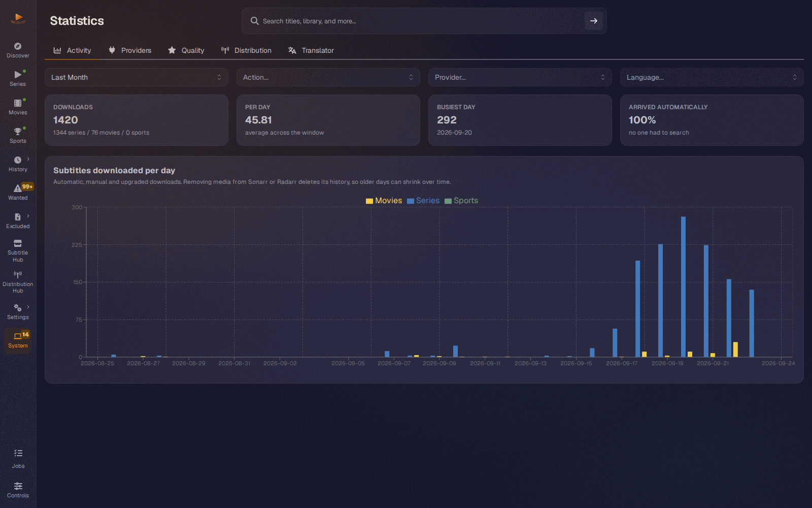
Task: Open the Provider filter dropdown
Action: click(x=520, y=77)
